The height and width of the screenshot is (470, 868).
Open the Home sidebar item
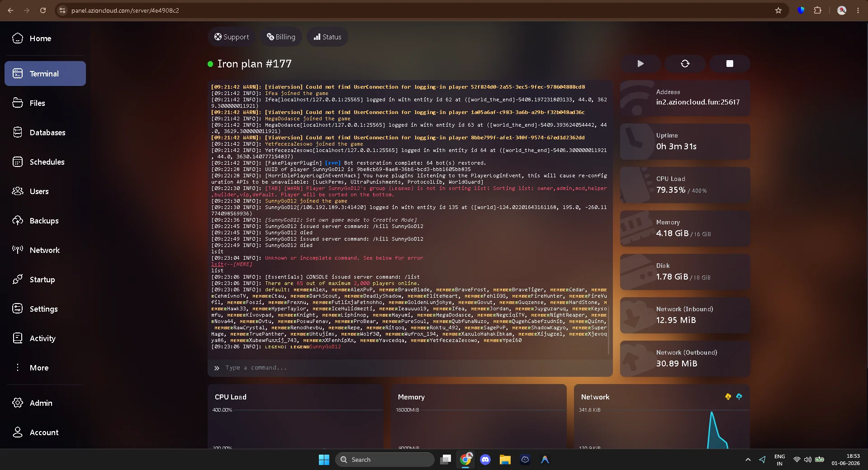[45, 38]
